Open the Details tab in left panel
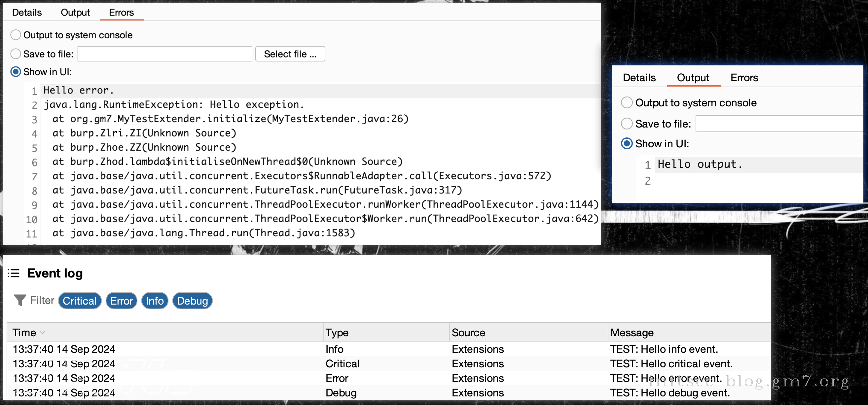This screenshot has height=405, width=868. (x=27, y=13)
